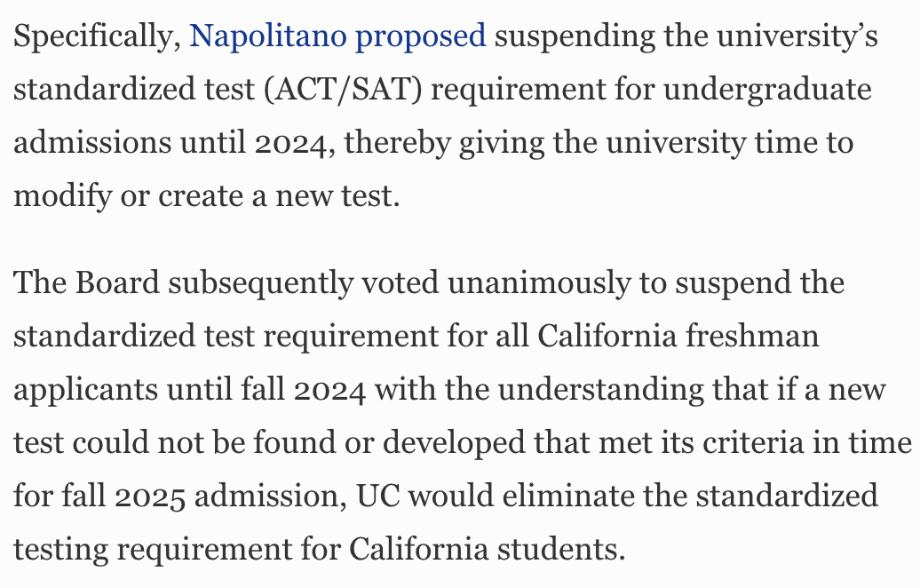Click the word "freshman"
This screenshot has width=920, height=588.
(x=752, y=337)
